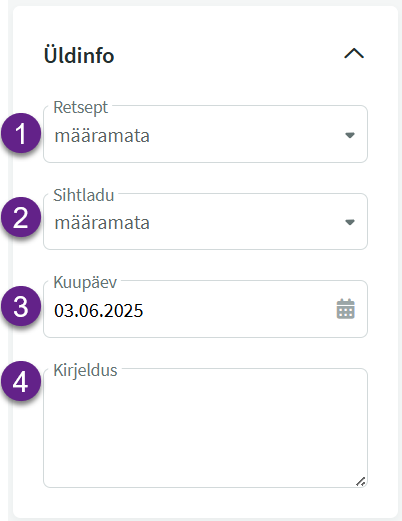Collapse the Üldinfo section with chevron
The height and width of the screenshot is (521, 402).
click(x=354, y=54)
